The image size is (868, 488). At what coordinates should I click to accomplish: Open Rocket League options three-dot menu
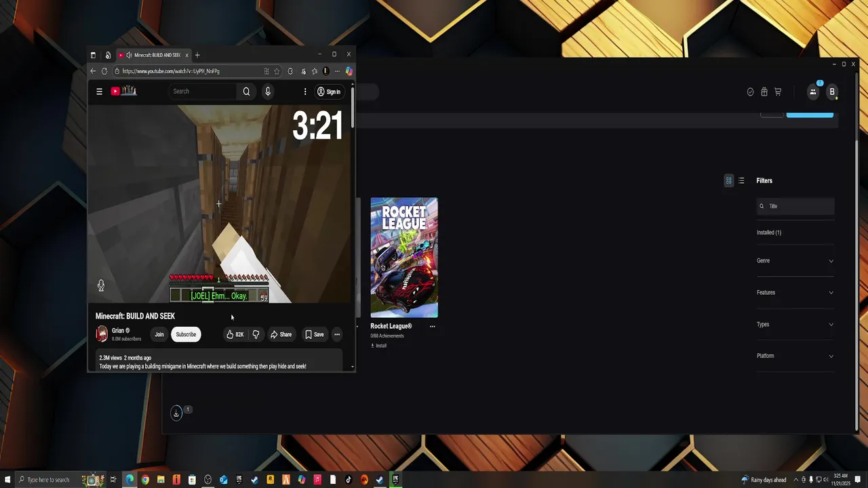click(x=432, y=326)
